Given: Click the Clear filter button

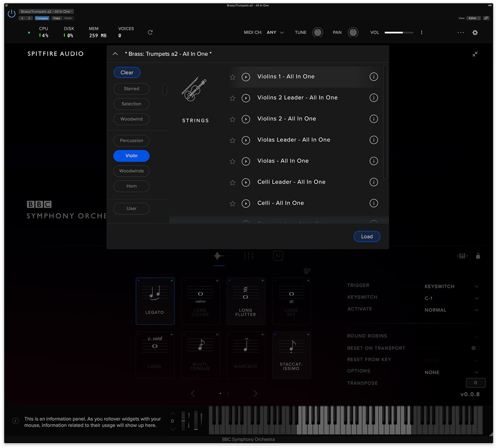Looking at the screenshot, I should click(x=127, y=73).
